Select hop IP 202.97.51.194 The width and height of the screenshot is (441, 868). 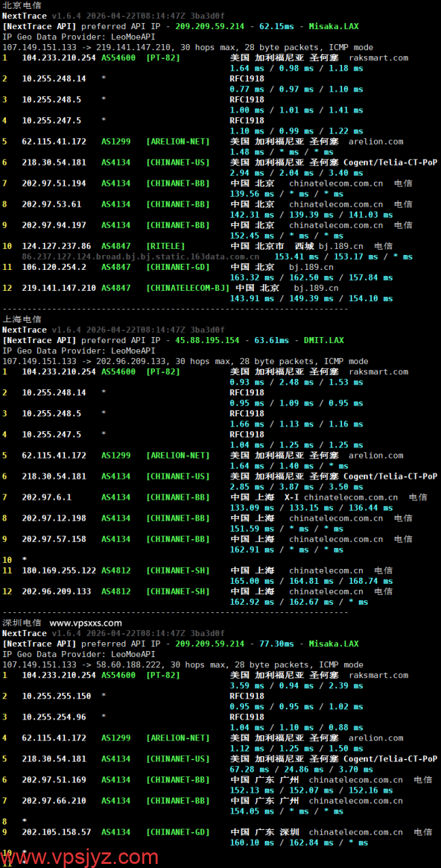point(54,183)
